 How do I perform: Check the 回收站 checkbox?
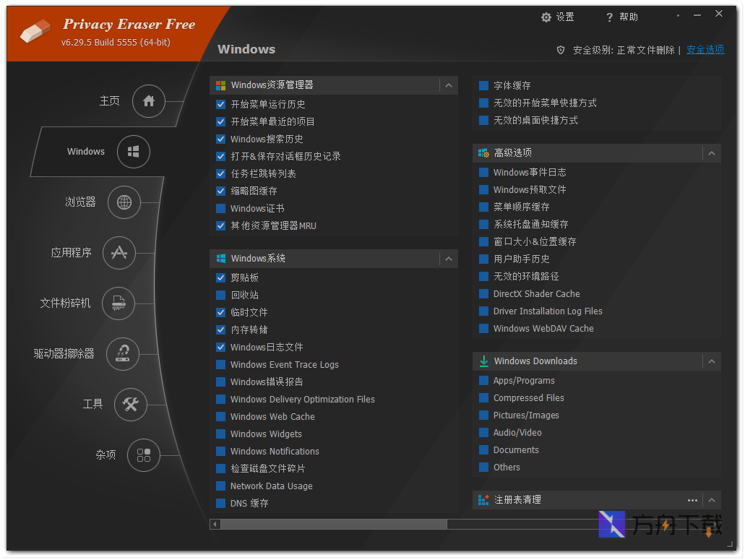pyautogui.click(x=220, y=296)
